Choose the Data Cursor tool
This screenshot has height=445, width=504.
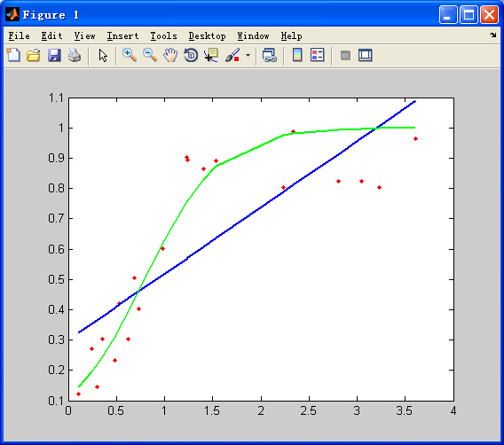click(x=211, y=55)
